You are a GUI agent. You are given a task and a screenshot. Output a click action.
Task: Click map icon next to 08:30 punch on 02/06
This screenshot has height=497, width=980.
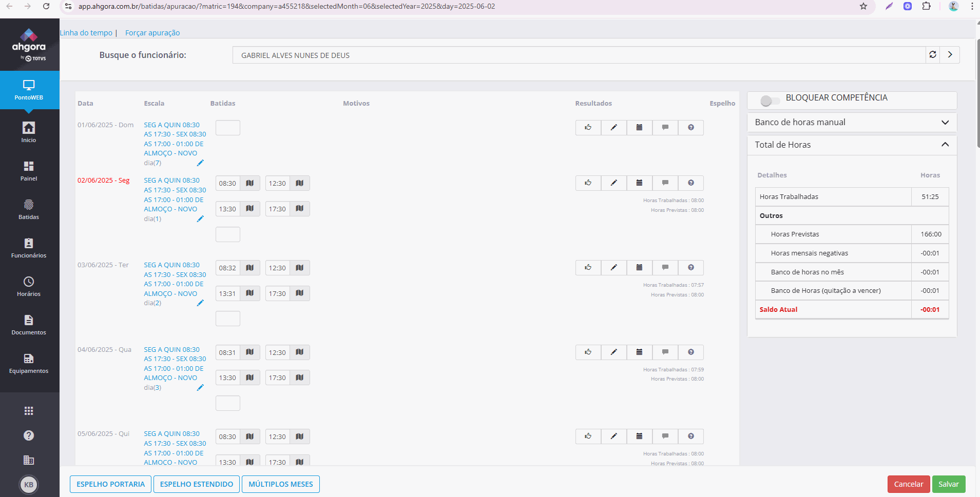tap(250, 183)
